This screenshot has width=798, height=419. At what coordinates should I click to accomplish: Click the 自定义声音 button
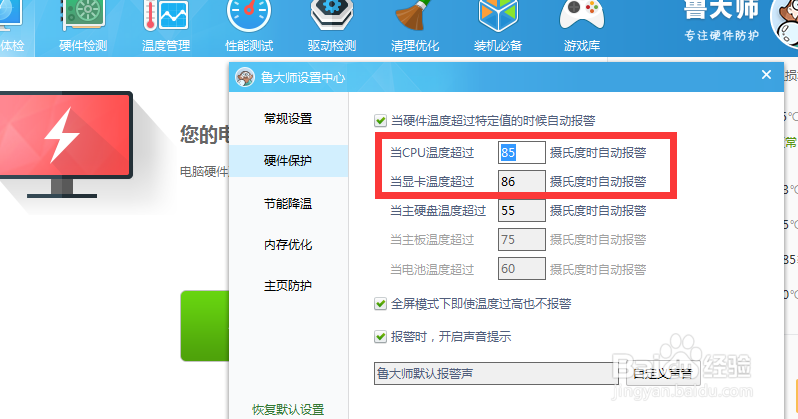tap(663, 374)
